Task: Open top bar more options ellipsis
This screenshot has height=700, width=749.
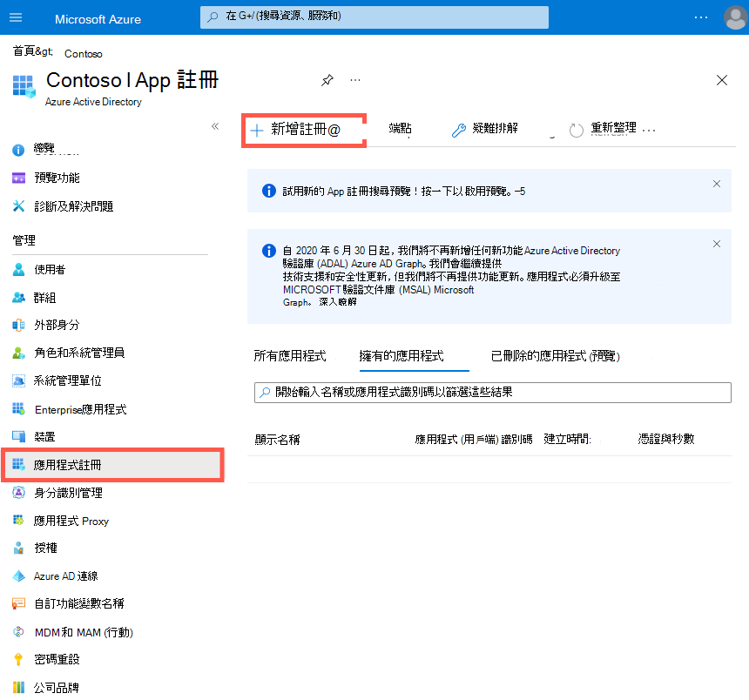Action: 701,17
